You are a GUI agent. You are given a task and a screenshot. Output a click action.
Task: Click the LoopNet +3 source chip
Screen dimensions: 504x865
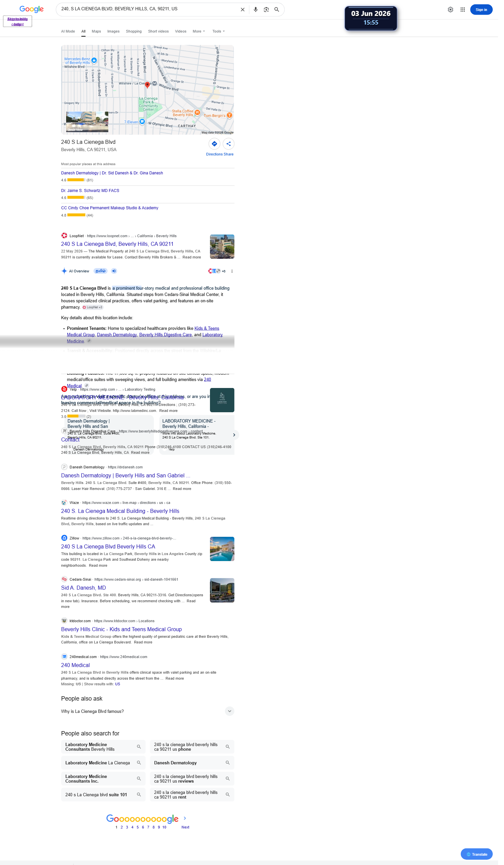[x=92, y=308]
